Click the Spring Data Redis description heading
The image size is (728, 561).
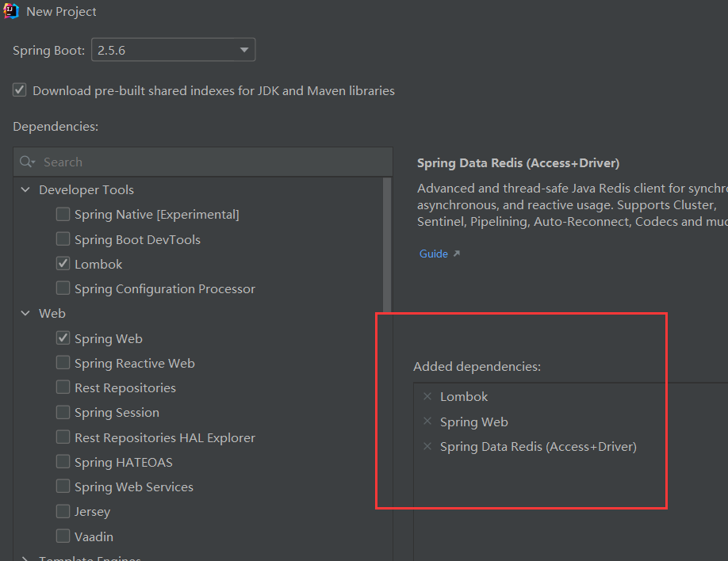coord(518,163)
